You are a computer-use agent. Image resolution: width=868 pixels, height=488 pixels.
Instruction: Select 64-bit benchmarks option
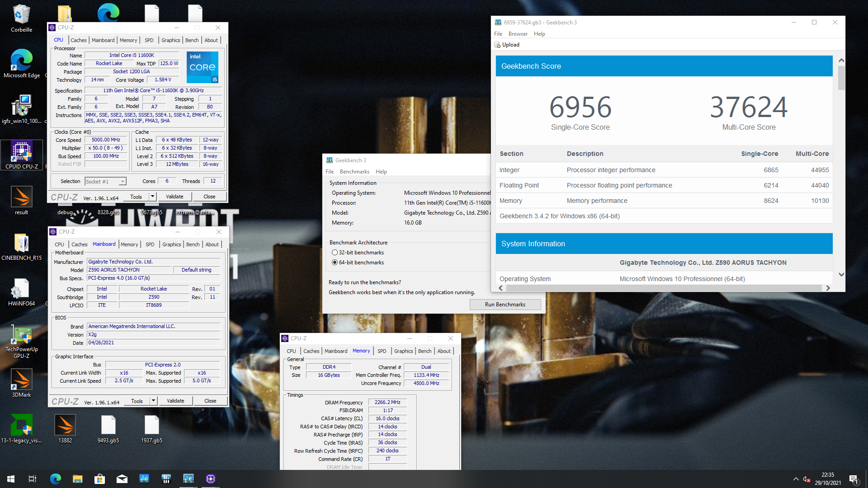pyautogui.click(x=358, y=263)
